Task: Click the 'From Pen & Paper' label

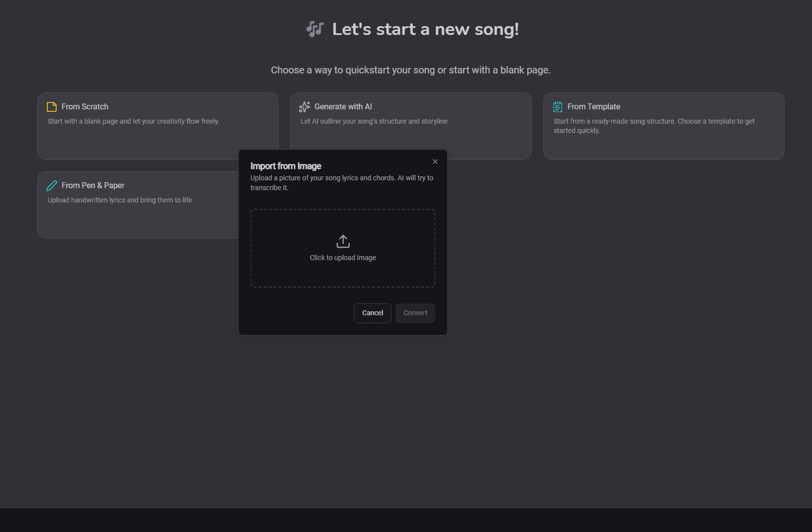Action: click(93, 185)
